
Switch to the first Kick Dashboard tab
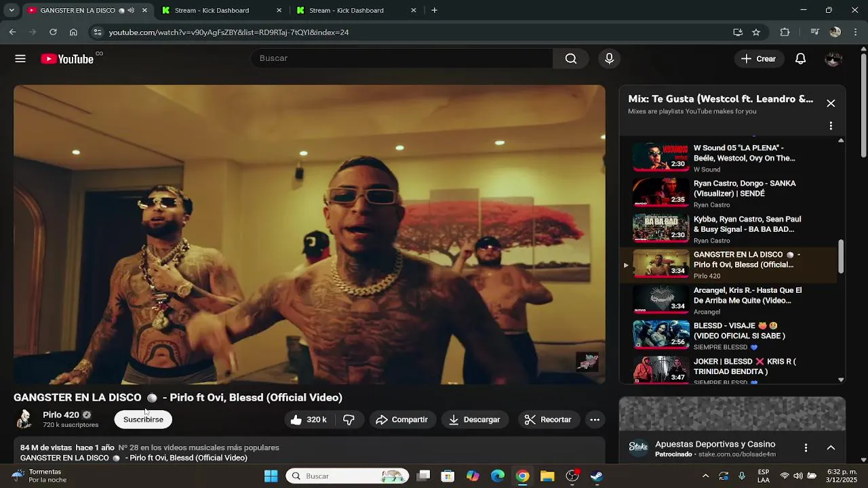pyautogui.click(x=222, y=10)
